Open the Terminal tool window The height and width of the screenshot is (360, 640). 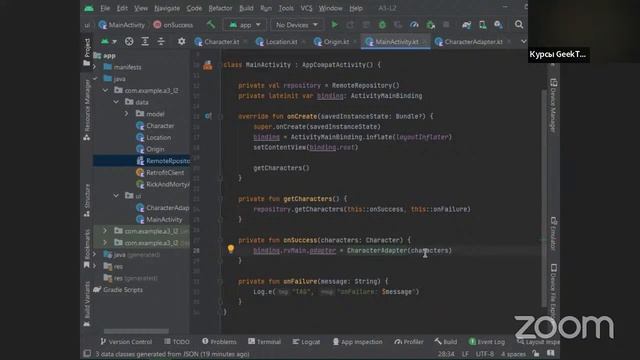click(264, 342)
